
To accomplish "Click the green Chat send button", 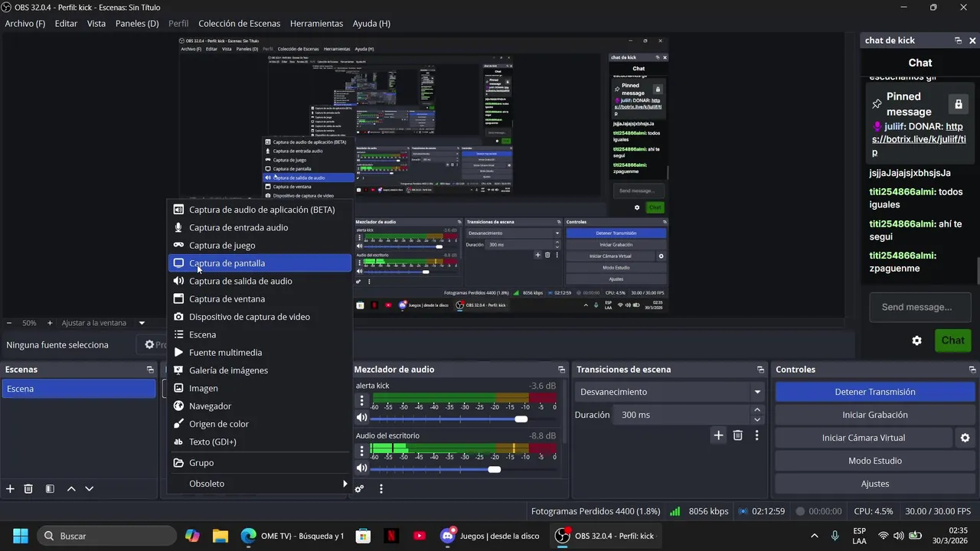I will [952, 341].
